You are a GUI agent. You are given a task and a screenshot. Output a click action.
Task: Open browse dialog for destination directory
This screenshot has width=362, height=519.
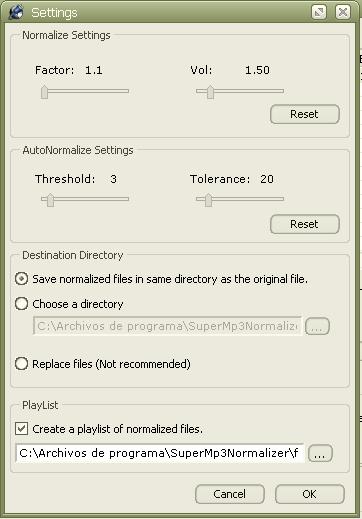[x=317, y=326]
